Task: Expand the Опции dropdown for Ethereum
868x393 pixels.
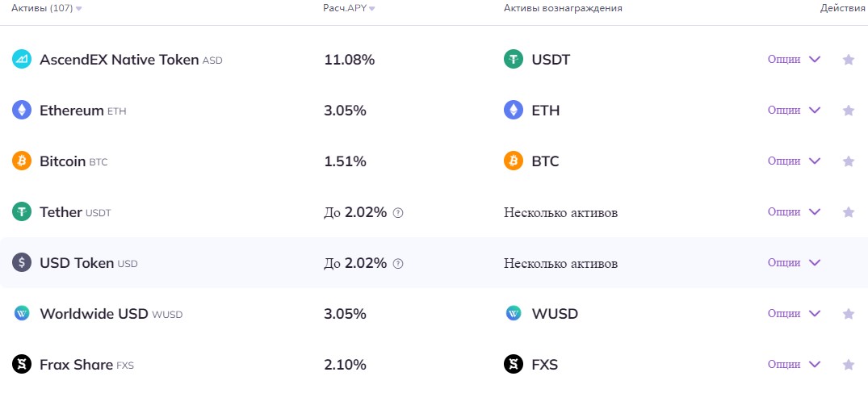Action: coord(794,110)
